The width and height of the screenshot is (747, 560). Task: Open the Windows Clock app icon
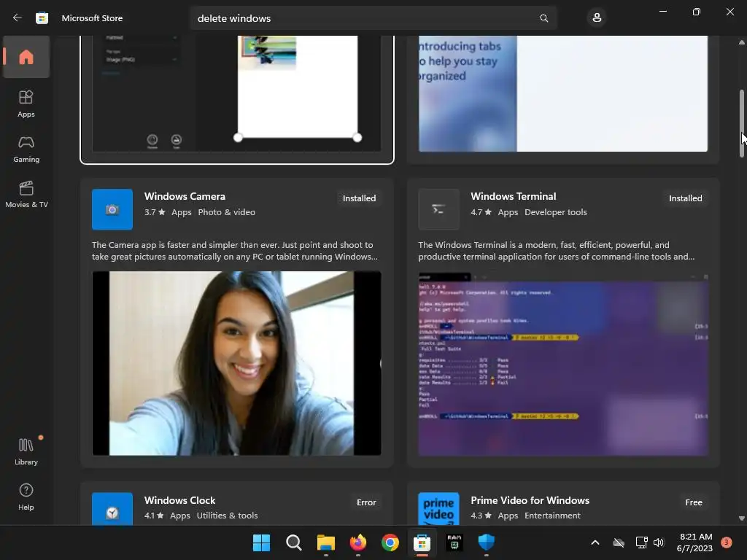click(x=112, y=508)
